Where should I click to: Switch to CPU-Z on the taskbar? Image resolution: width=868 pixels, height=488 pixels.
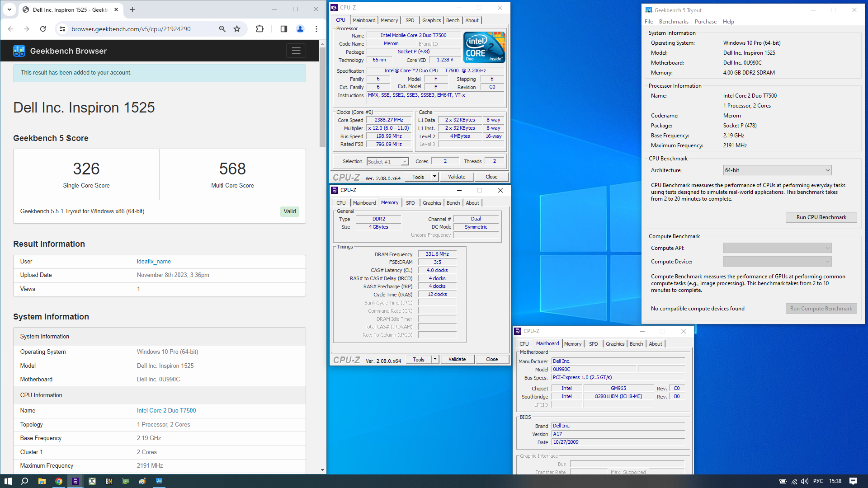75,481
